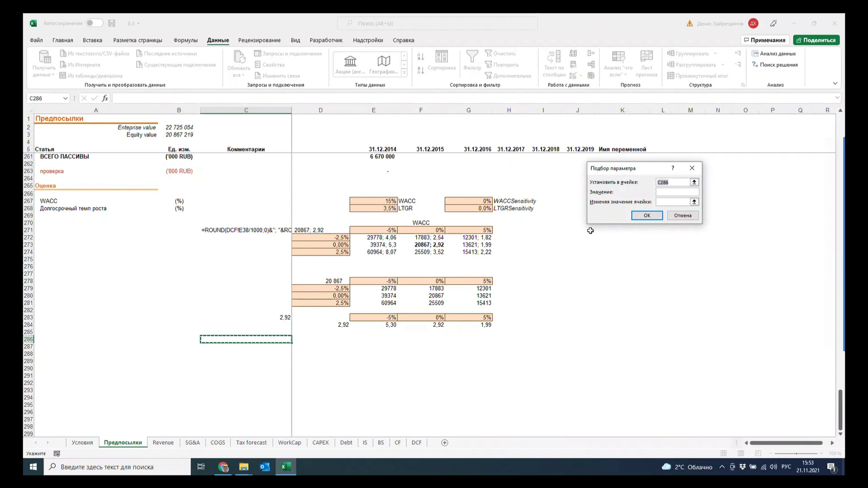Open Recent sources (Последние источники)
Image resolution: width=868 pixels, height=488 pixels.
point(166,53)
